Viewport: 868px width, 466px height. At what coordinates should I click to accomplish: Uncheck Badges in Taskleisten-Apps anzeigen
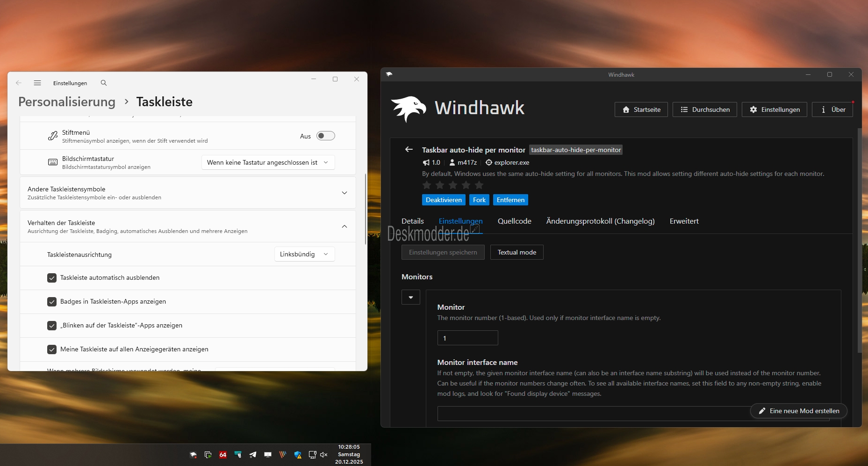(x=52, y=302)
